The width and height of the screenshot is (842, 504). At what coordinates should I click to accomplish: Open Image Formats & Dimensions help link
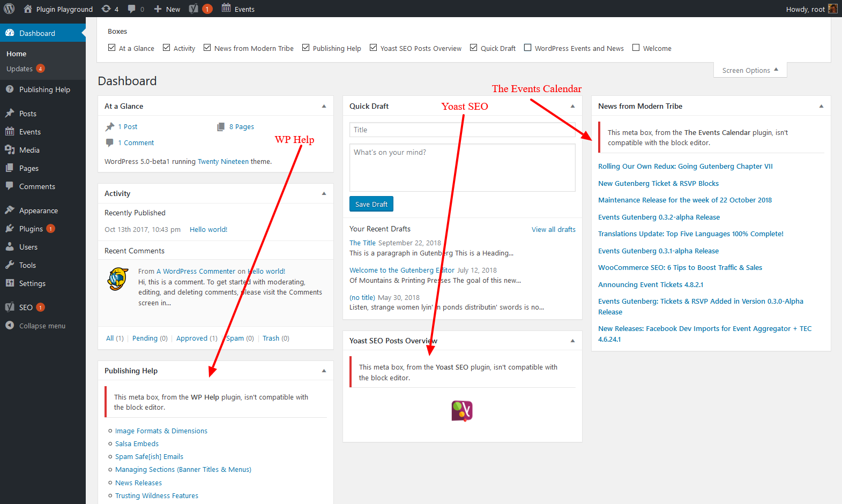point(161,431)
